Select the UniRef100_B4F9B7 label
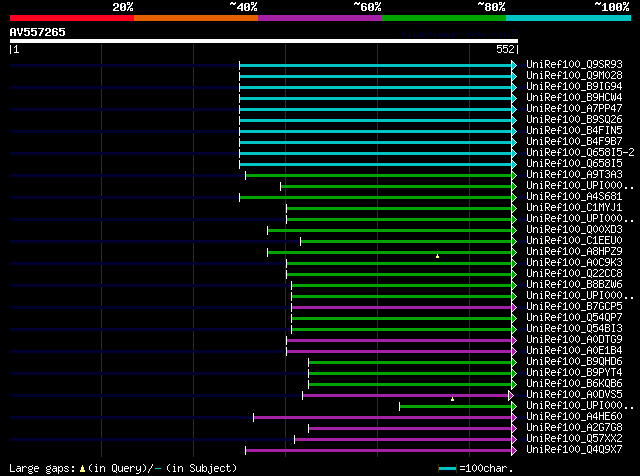Image resolution: width=640 pixels, height=476 pixels. (574, 142)
